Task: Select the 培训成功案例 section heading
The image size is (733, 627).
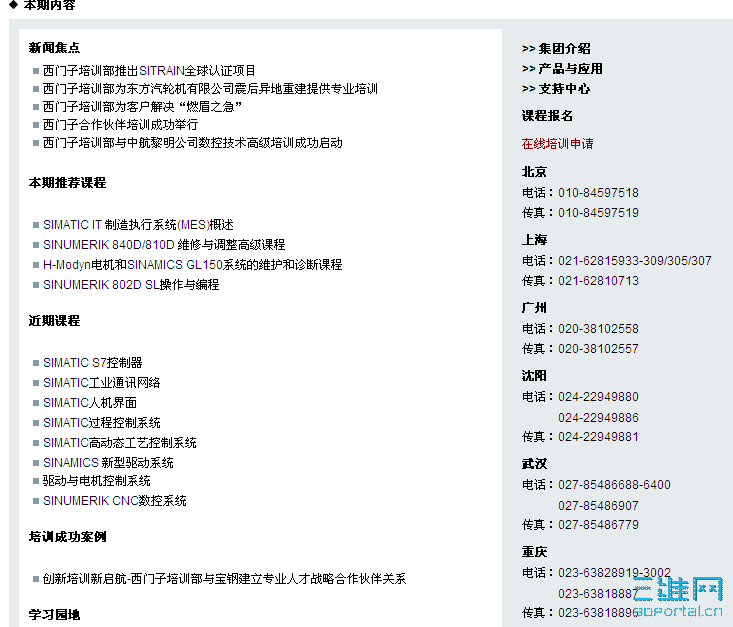Action: pyautogui.click(x=67, y=537)
